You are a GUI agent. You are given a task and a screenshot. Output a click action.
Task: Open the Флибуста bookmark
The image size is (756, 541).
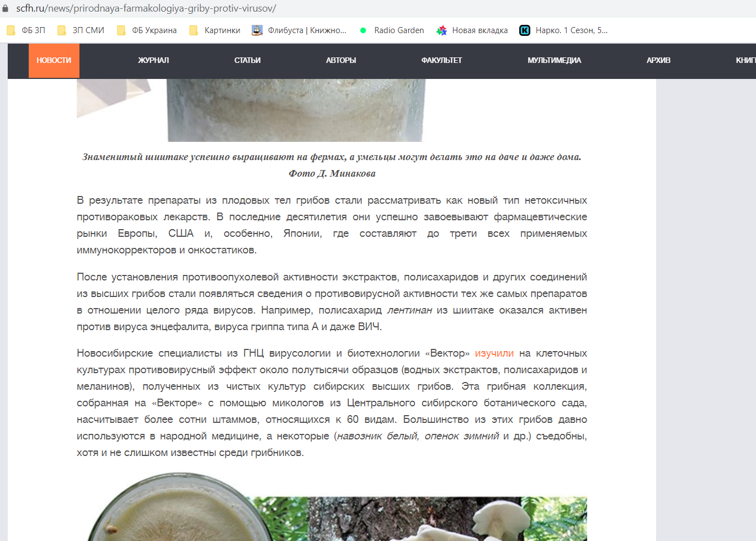(300, 30)
